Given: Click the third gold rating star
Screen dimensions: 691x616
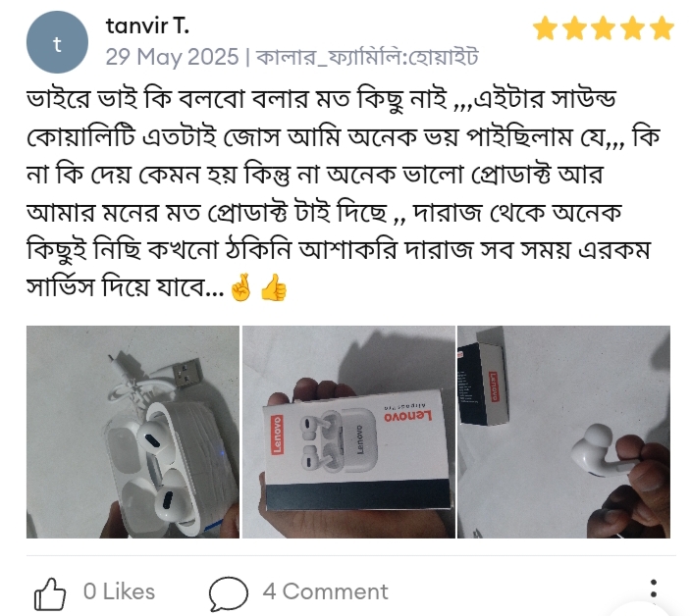Looking at the screenshot, I should point(604,28).
